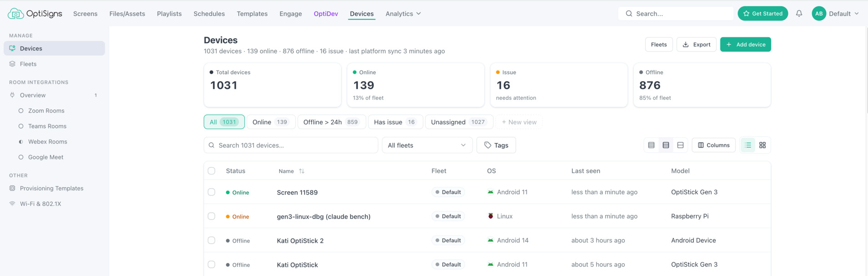The width and height of the screenshot is (868, 276).
Task: Click the OptiSigns logo
Action: tap(35, 14)
